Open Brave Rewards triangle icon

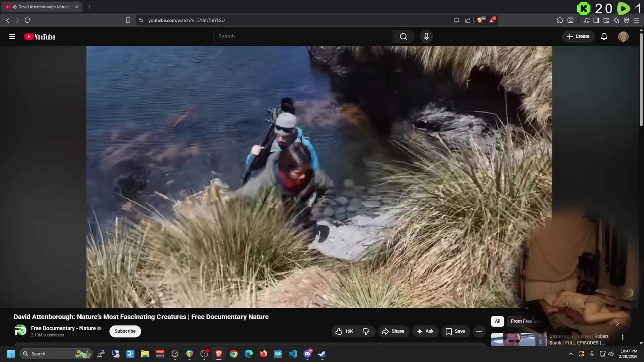492,20
